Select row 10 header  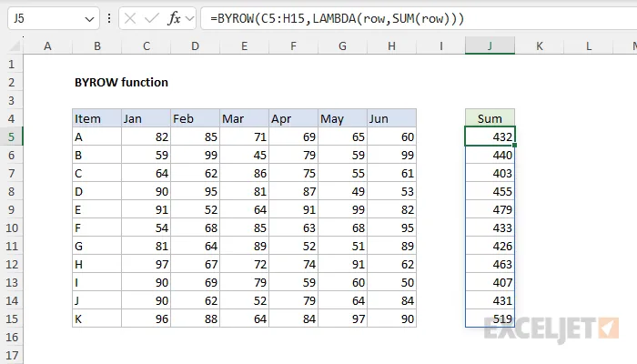tap(11, 227)
